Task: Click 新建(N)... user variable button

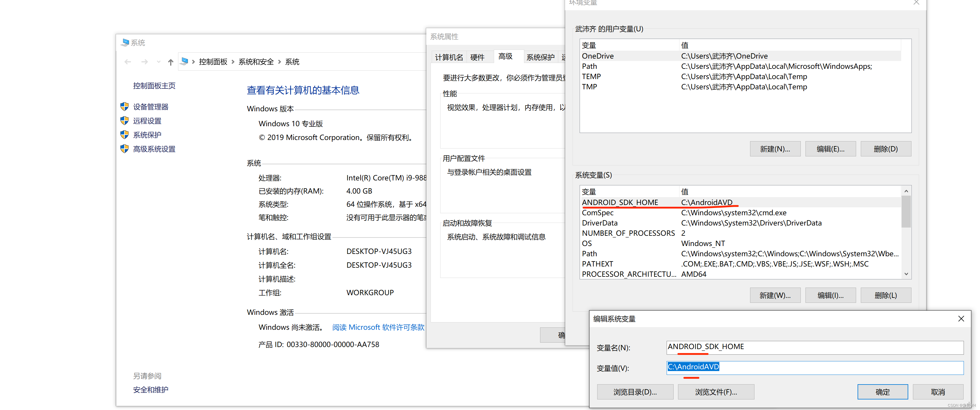Action: [775, 149]
